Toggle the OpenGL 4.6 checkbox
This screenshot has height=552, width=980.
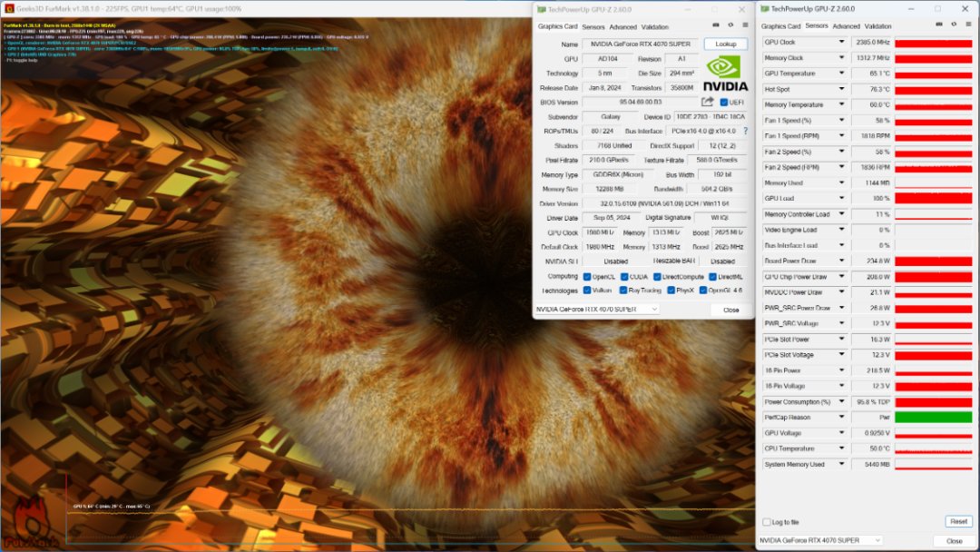pos(703,291)
